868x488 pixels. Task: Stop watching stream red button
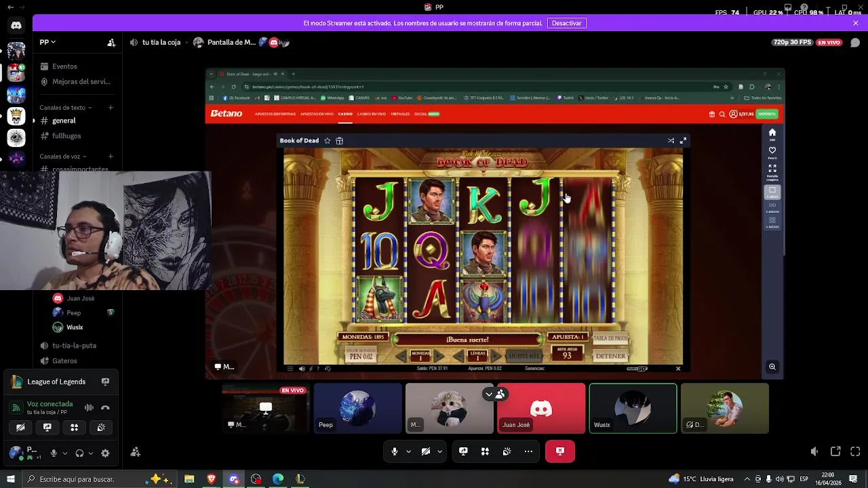560,451
